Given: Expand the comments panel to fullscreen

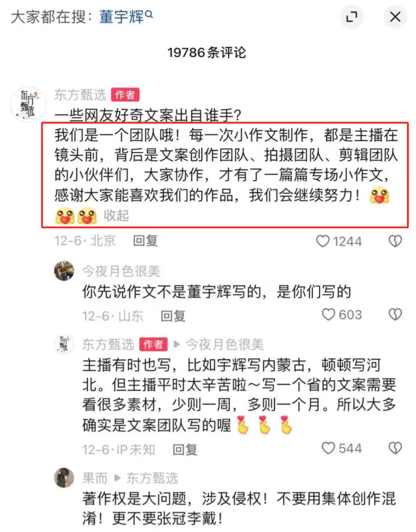Looking at the screenshot, I should [x=352, y=16].
